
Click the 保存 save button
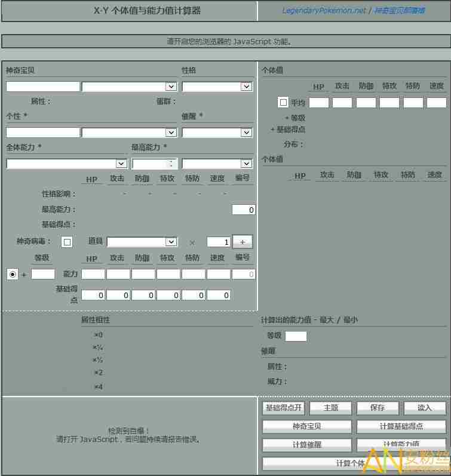(378, 408)
